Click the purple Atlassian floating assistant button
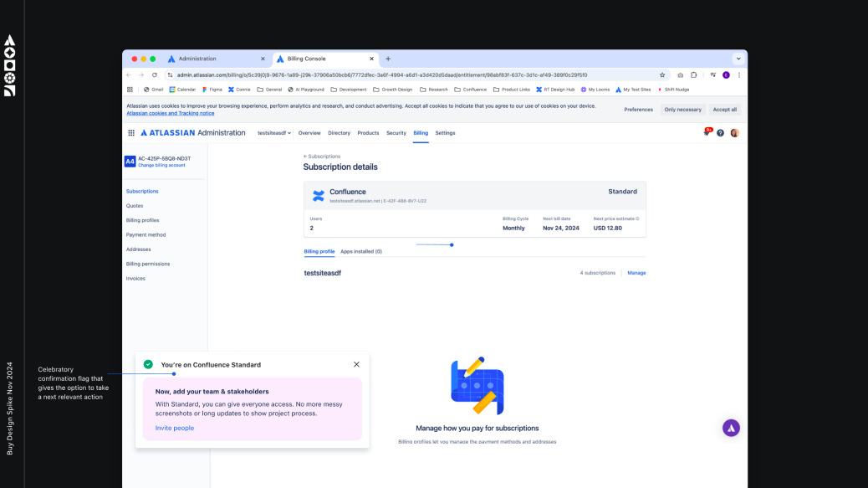 [731, 428]
